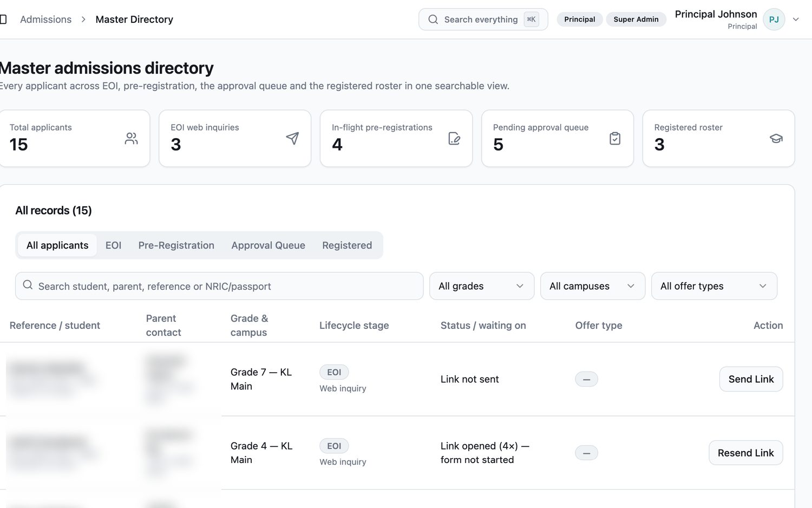Click the Grade & campus column header
The width and height of the screenshot is (812, 508).
click(249, 325)
